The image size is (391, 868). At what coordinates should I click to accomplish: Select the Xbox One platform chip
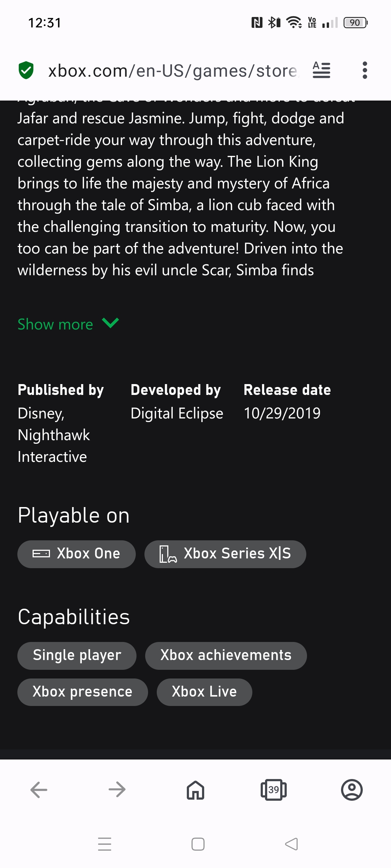click(76, 554)
